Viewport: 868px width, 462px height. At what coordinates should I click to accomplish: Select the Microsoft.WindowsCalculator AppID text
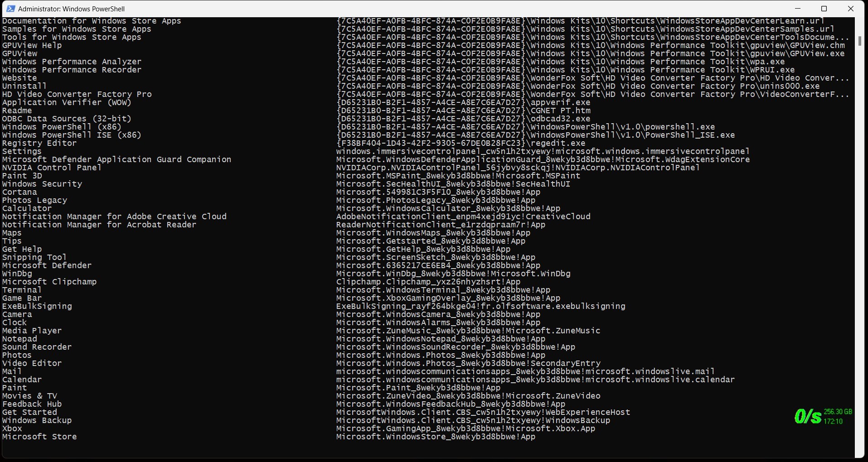click(x=449, y=208)
